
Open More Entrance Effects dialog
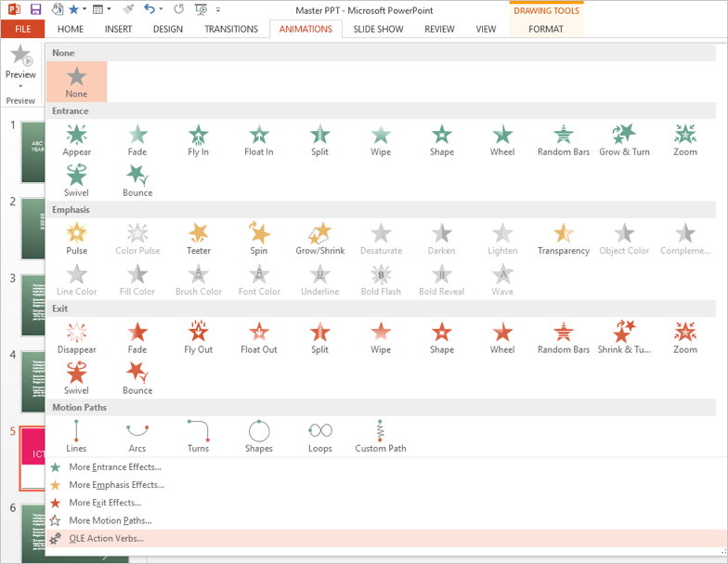click(x=114, y=466)
